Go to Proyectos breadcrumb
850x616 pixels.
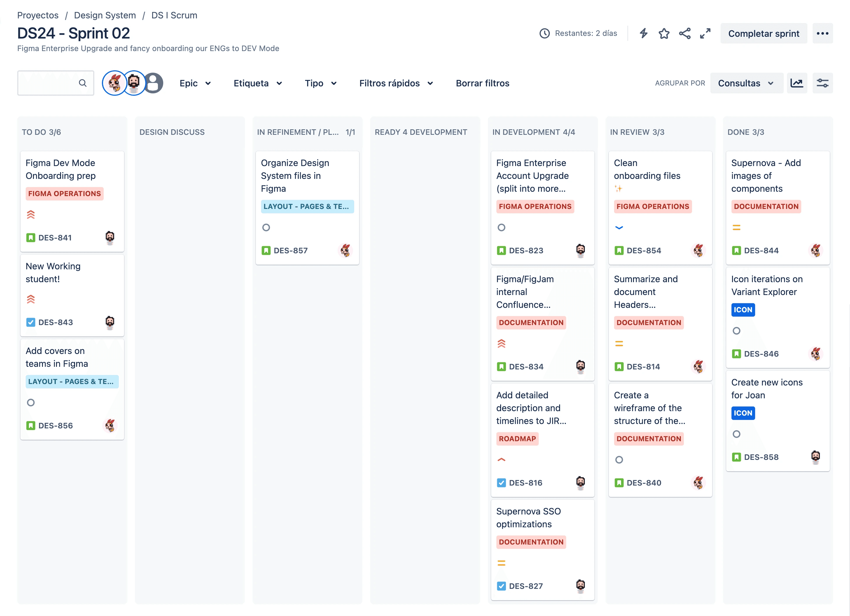(x=38, y=15)
